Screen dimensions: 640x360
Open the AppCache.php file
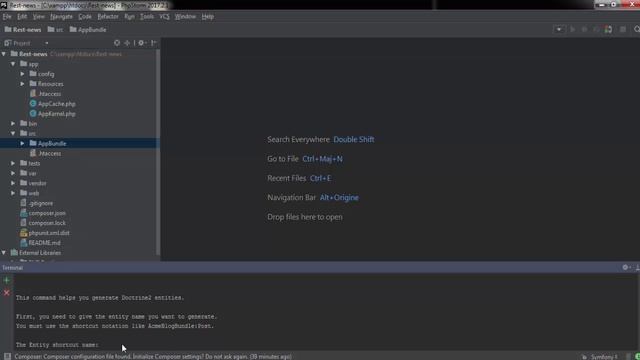pyautogui.click(x=57, y=104)
